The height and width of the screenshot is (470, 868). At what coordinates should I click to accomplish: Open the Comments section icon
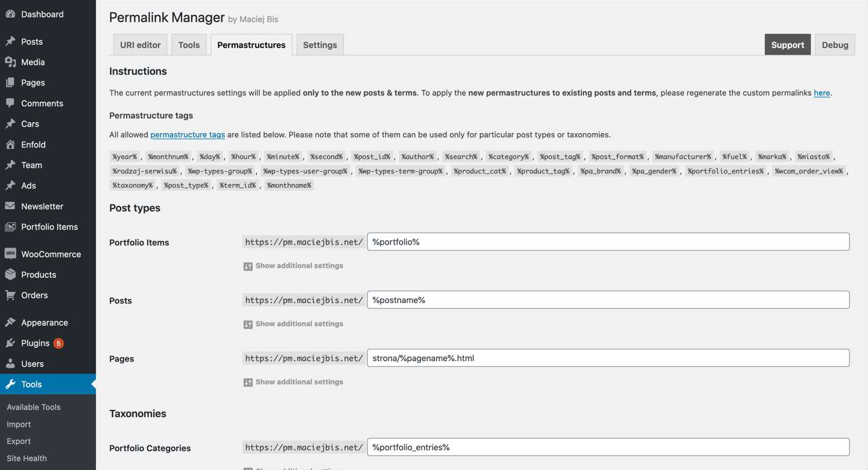coord(10,103)
